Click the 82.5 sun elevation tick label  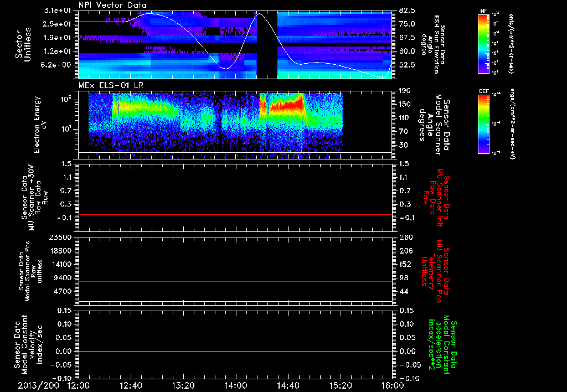(408, 11)
